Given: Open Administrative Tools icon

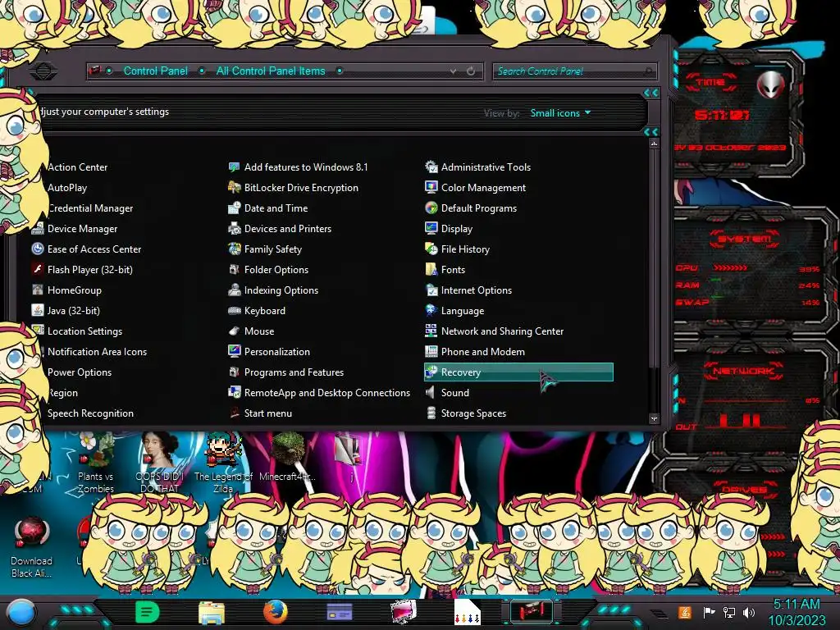Looking at the screenshot, I should (x=431, y=167).
